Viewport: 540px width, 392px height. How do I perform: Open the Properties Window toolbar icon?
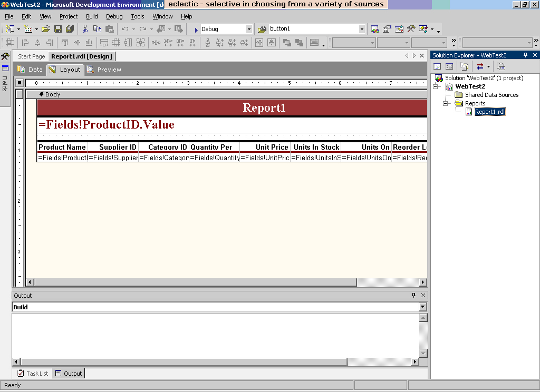click(387, 30)
